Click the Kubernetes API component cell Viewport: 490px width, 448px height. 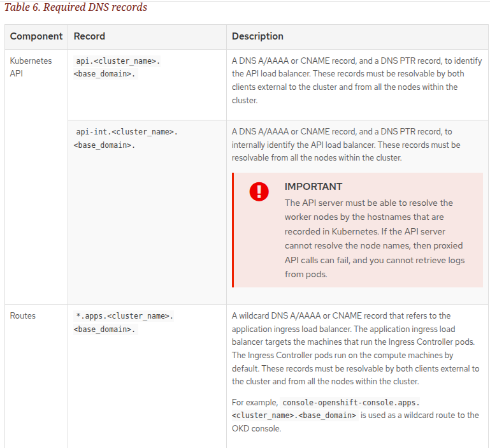tap(31, 67)
